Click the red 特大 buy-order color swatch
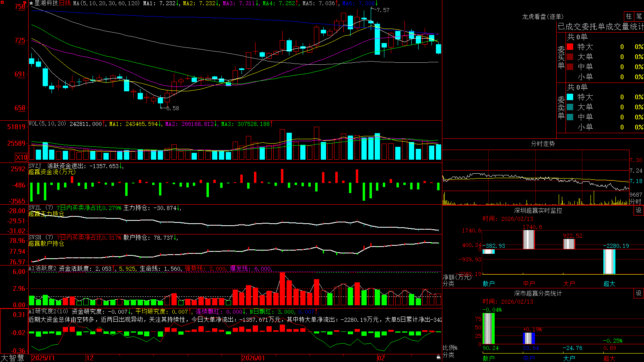The height and width of the screenshot is (362, 644). (x=570, y=47)
